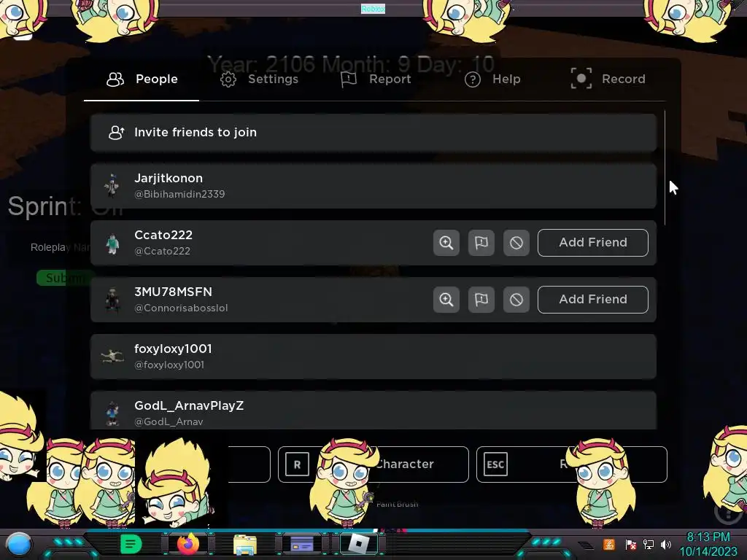This screenshot has width=747, height=560.
Task: Click 3MU78MSFN's avatar thumbnail
Action: 112,300
